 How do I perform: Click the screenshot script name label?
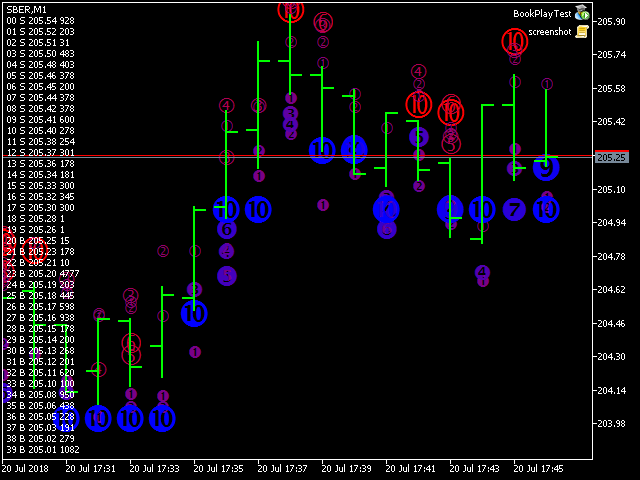550,32
